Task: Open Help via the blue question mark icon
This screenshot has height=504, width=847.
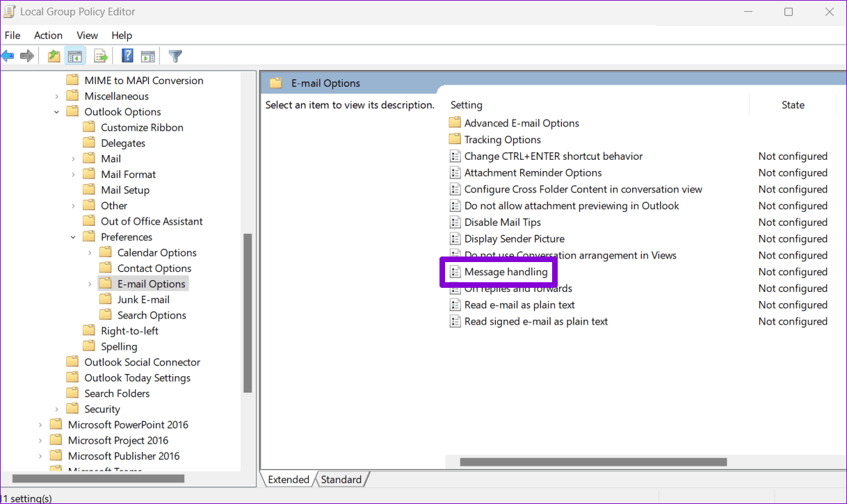Action: pyautogui.click(x=127, y=56)
